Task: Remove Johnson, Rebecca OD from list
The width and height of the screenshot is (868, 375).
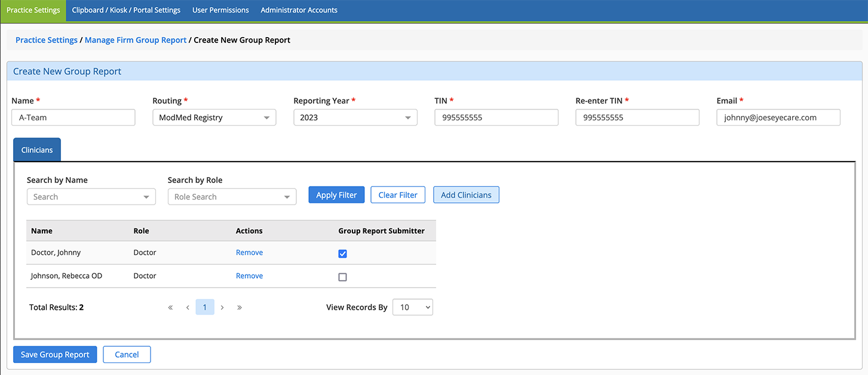Action: coord(249,276)
